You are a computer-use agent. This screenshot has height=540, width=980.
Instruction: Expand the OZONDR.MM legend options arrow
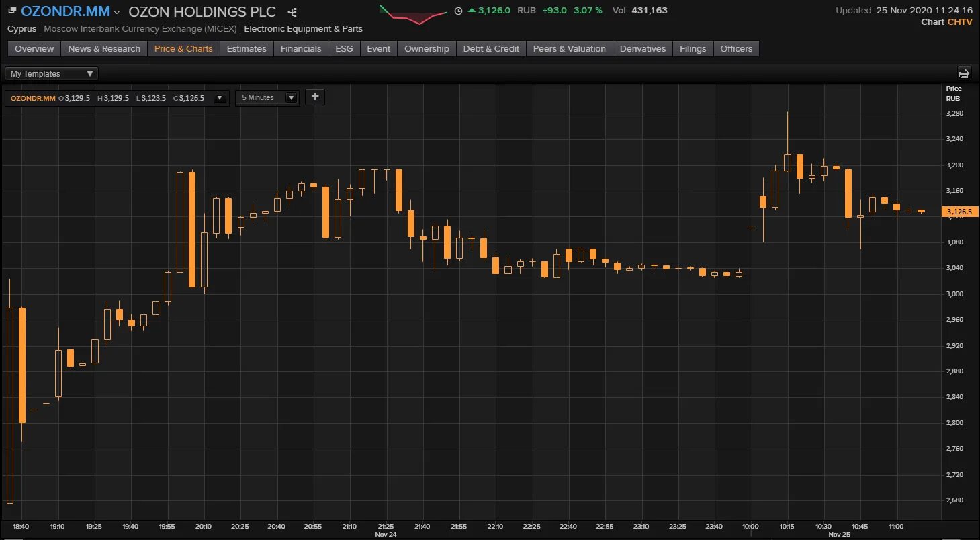[x=219, y=98]
